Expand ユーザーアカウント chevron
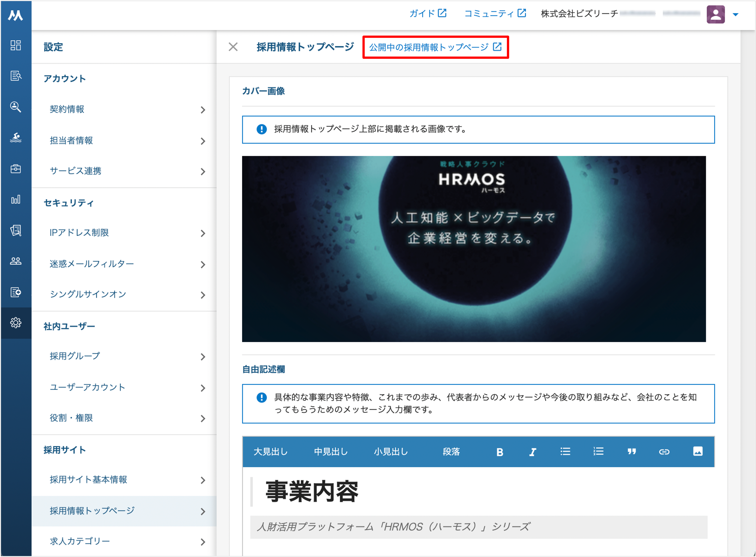The height and width of the screenshot is (557, 756). click(203, 388)
